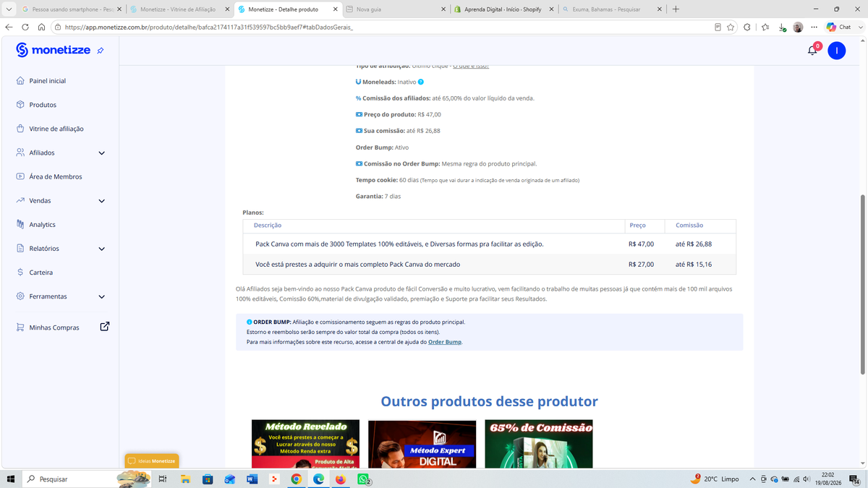
Task: Click the browser home icon
Action: pos(42,27)
